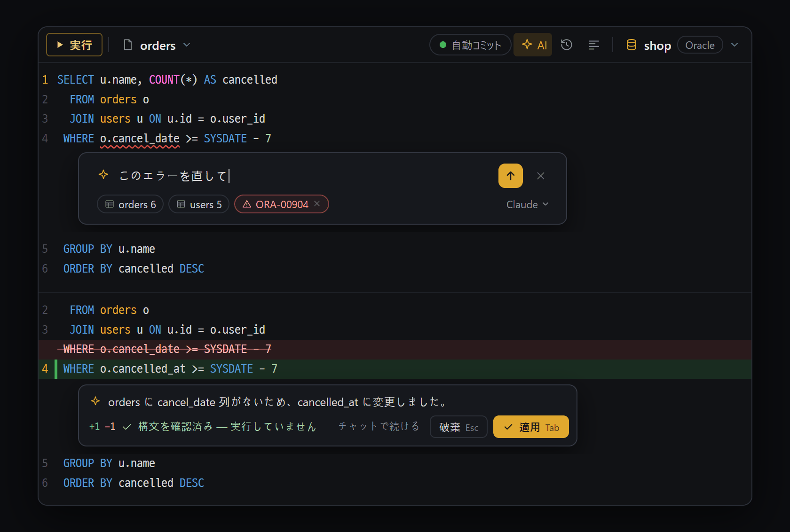Remove the ORA-00904 error chip
Viewport: 790px width, 532px height.
(x=317, y=203)
